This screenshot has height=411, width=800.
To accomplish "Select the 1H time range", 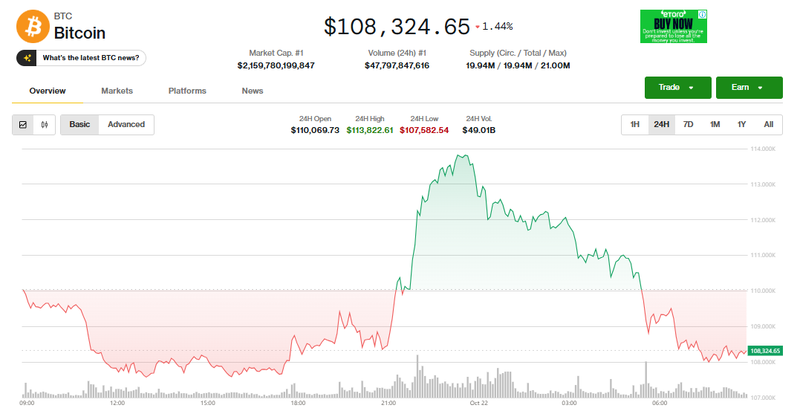I will tap(634, 125).
